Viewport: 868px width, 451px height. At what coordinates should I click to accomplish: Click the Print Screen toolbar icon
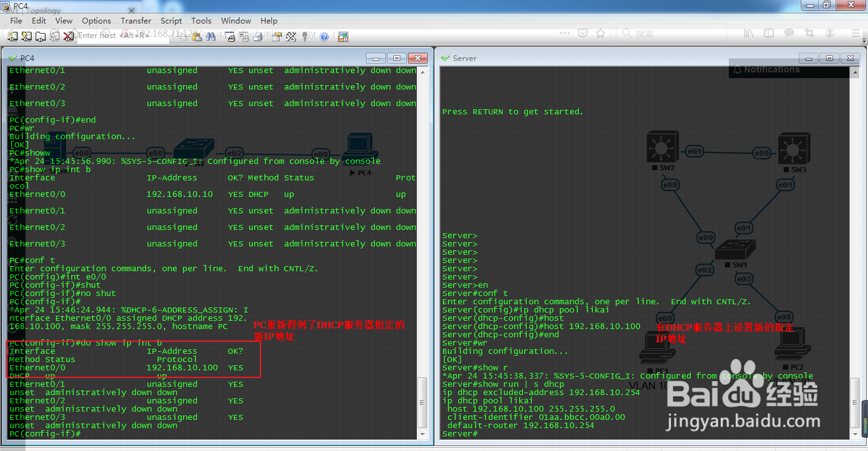tap(229, 36)
